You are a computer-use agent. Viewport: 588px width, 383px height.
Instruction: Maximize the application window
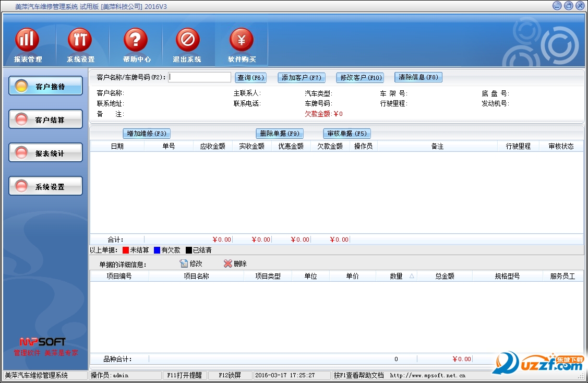point(569,6)
